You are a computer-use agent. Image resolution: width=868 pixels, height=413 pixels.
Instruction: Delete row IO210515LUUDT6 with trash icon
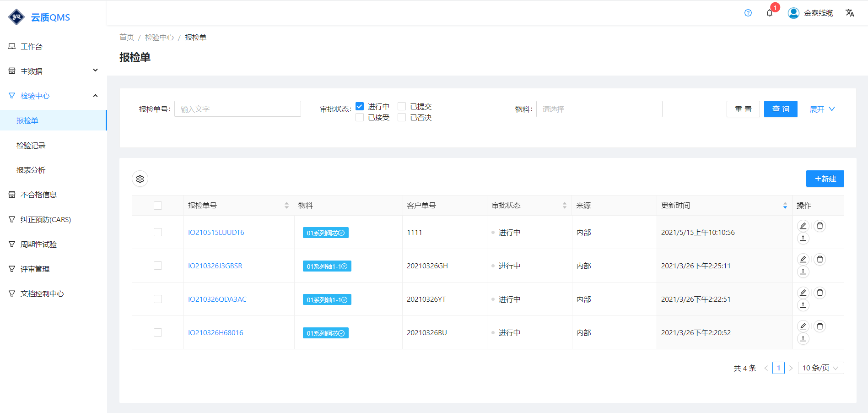820,226
